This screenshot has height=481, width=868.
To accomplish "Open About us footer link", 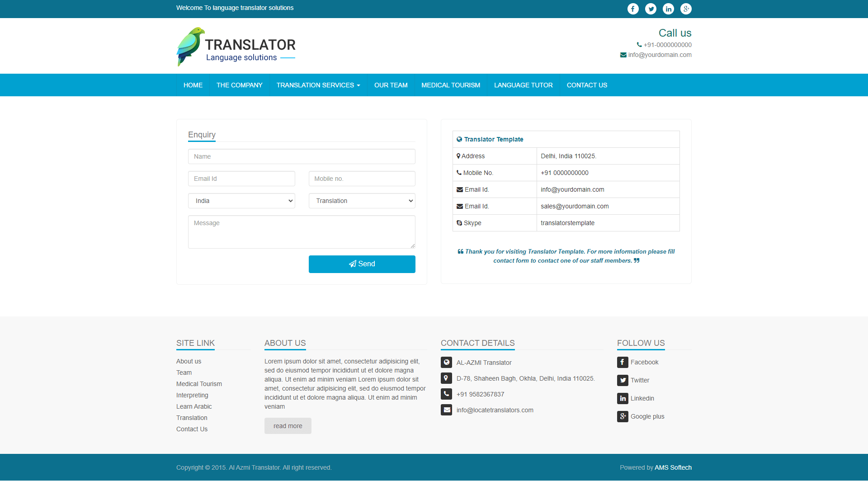I will 189,361.
